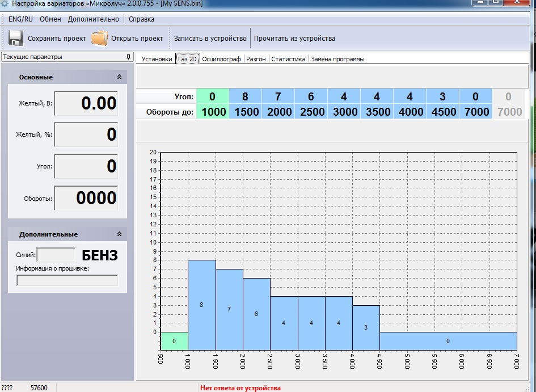Collapse the Дополнительные section
Screen dimensions: 536x392
[x=119, y=234]
